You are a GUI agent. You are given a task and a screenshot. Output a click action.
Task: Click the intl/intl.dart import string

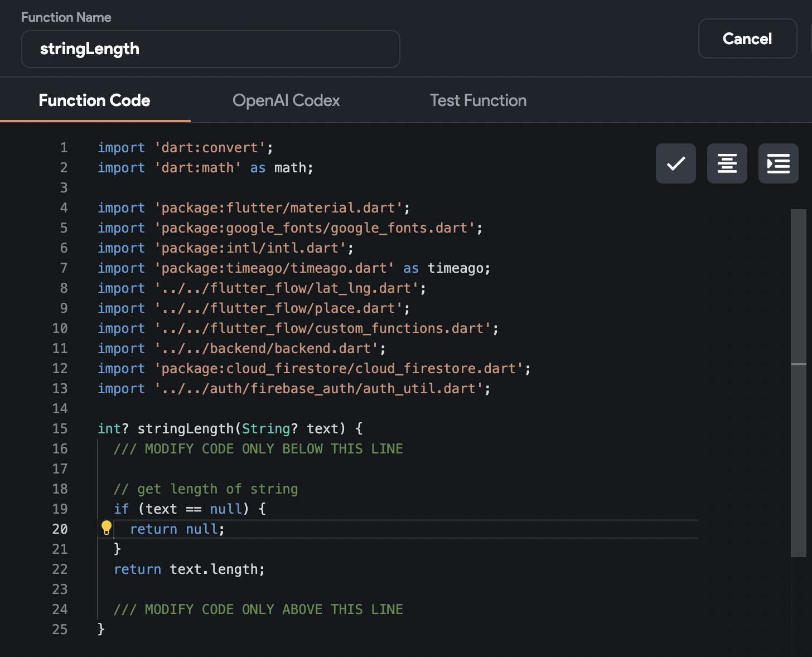250,248
